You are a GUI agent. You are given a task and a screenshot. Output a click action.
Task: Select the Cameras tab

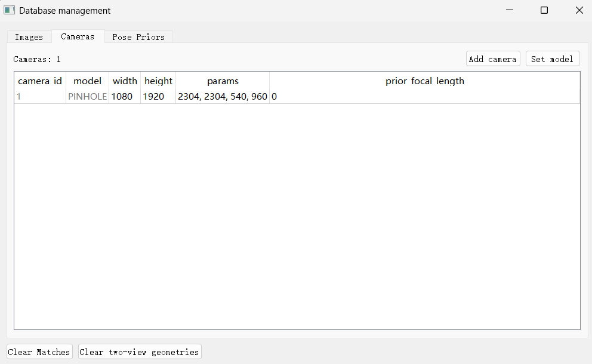pyautogui.click(x=78, y=36)
